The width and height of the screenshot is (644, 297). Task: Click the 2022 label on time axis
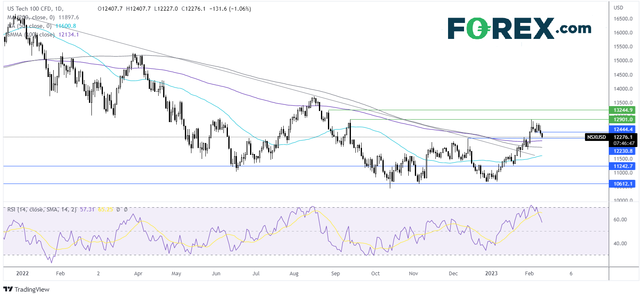(22, 273)
